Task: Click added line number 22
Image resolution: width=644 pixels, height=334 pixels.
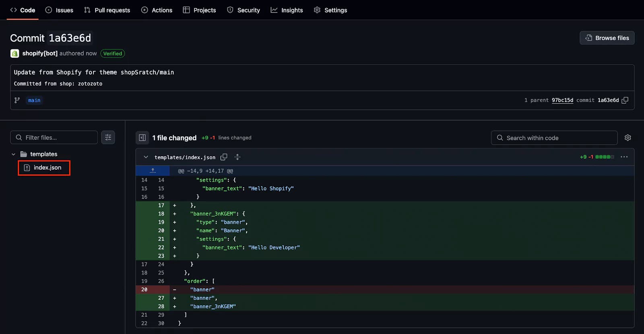Action: tap(161, 248)
